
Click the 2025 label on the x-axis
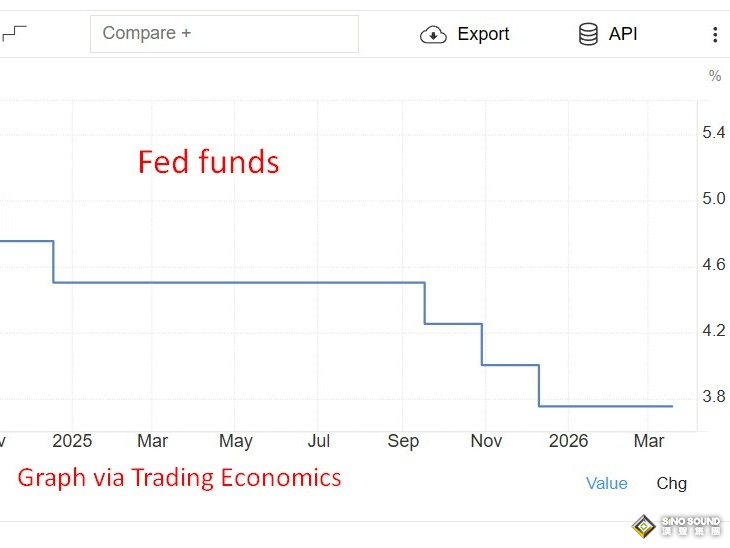pyautogui.click(x=72, y=441)
